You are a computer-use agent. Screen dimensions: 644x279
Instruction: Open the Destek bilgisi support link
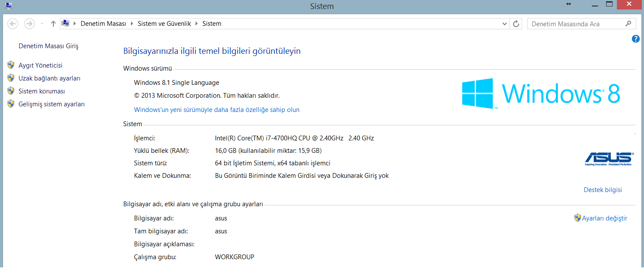(x=603, y=190)
